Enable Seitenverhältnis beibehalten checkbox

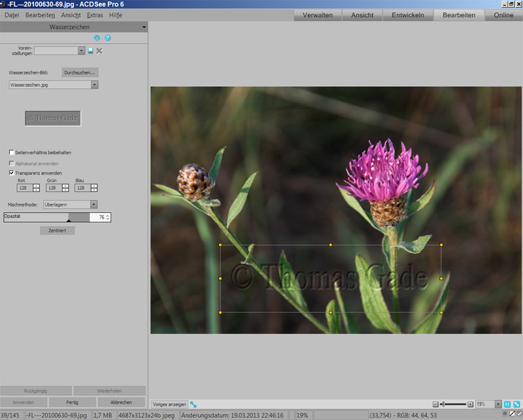(12, 152)
